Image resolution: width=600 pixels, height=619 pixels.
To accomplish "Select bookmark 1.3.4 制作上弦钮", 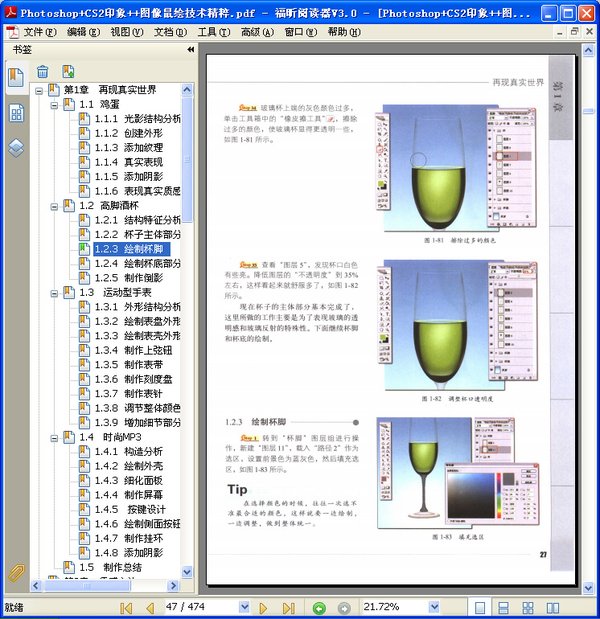I will click(x=133, y=350).
